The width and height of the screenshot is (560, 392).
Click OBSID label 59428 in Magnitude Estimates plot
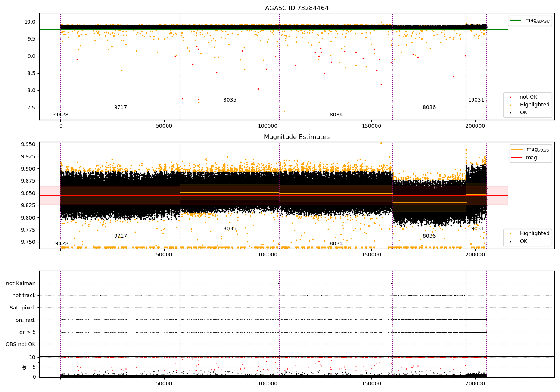[x=60, y=244]
